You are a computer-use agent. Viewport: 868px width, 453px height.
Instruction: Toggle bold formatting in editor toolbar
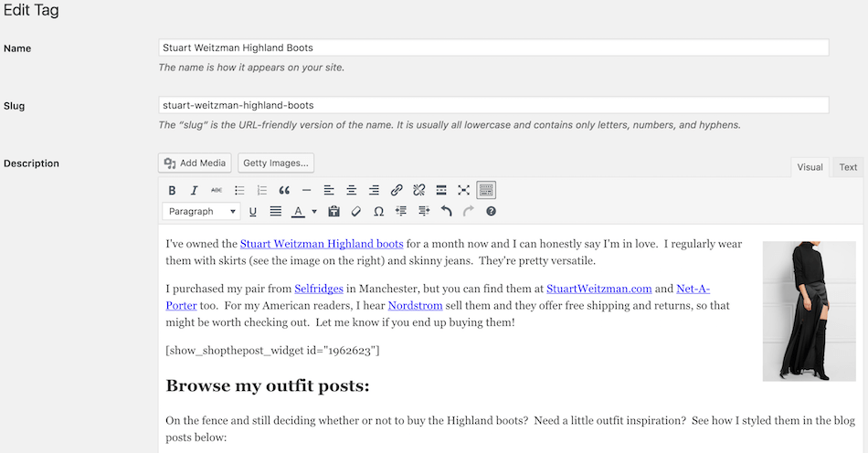click(x=172, y=190)
